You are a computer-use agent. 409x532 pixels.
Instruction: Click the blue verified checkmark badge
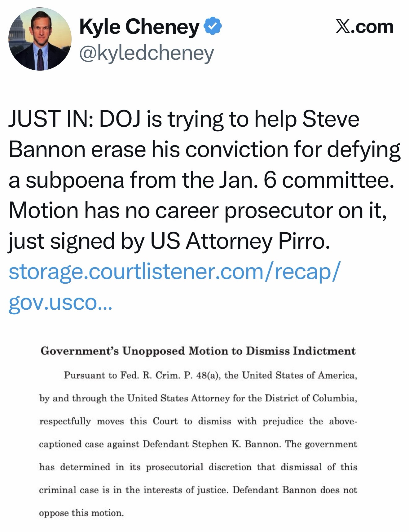pyautogui.click(x=213, y=27)
